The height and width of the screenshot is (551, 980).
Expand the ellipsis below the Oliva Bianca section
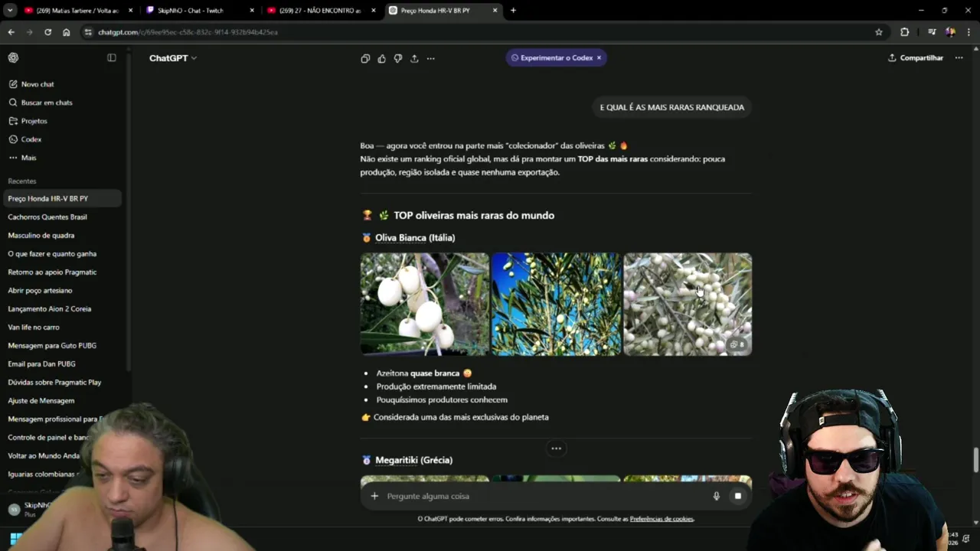[557, 448]
